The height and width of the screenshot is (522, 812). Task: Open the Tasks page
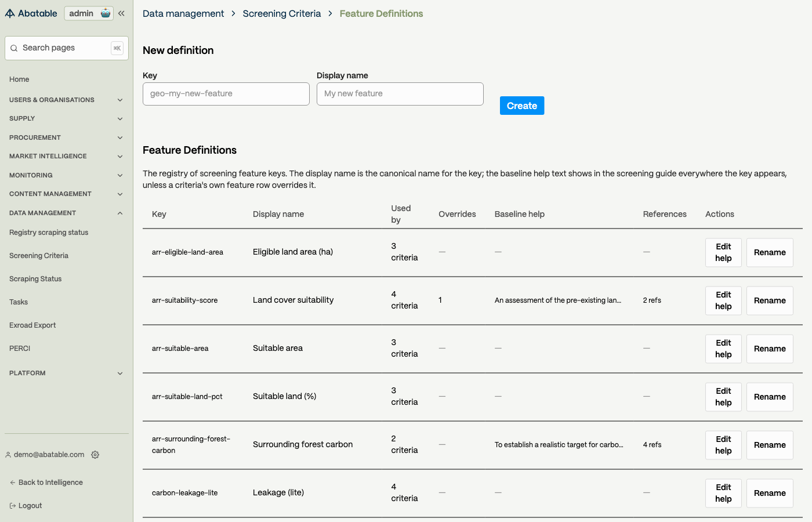[x=19, y=302]
